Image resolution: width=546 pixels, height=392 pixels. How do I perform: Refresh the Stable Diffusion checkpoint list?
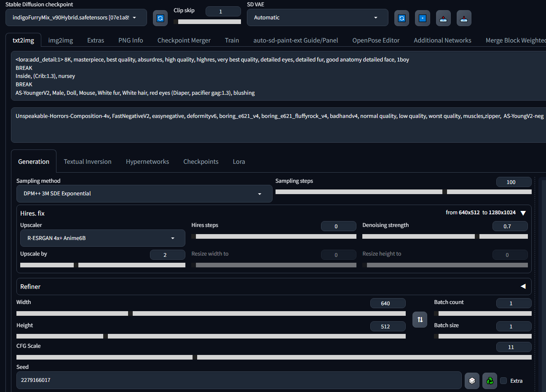pos(160,18)
